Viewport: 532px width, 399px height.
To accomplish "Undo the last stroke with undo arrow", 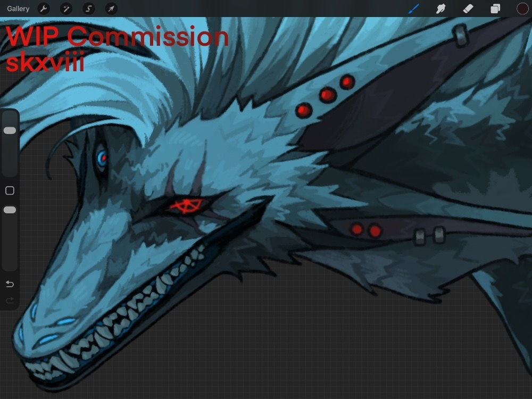I will (10, 284).
